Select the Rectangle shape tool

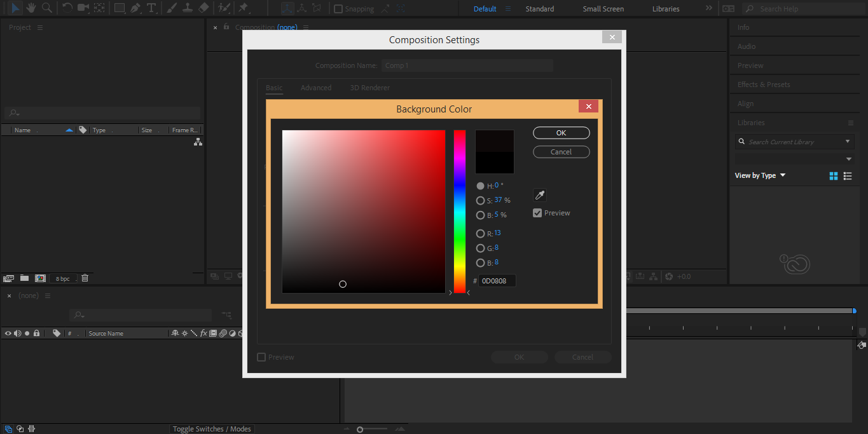(120, 8)
